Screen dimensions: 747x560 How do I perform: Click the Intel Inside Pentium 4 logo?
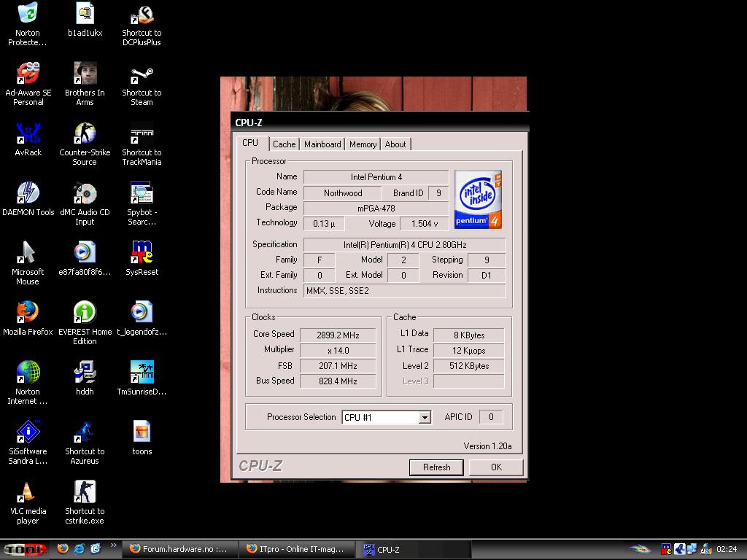(478, 200)
